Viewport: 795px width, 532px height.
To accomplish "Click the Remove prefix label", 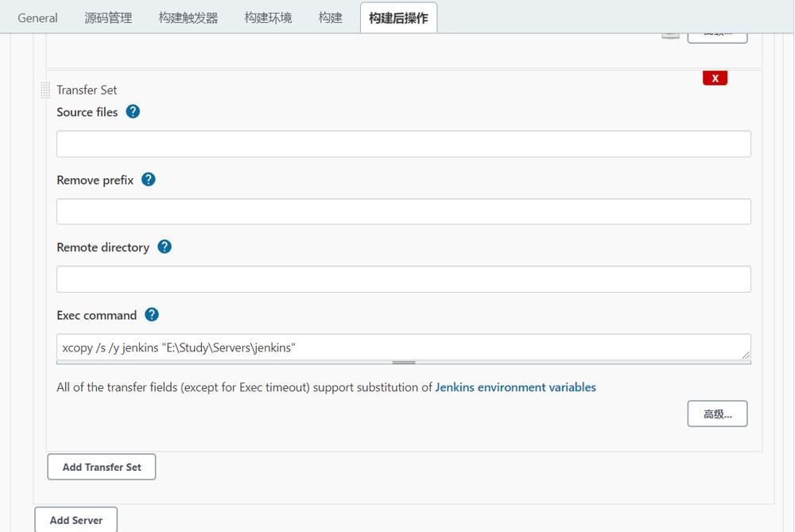I will click(95, 180).
